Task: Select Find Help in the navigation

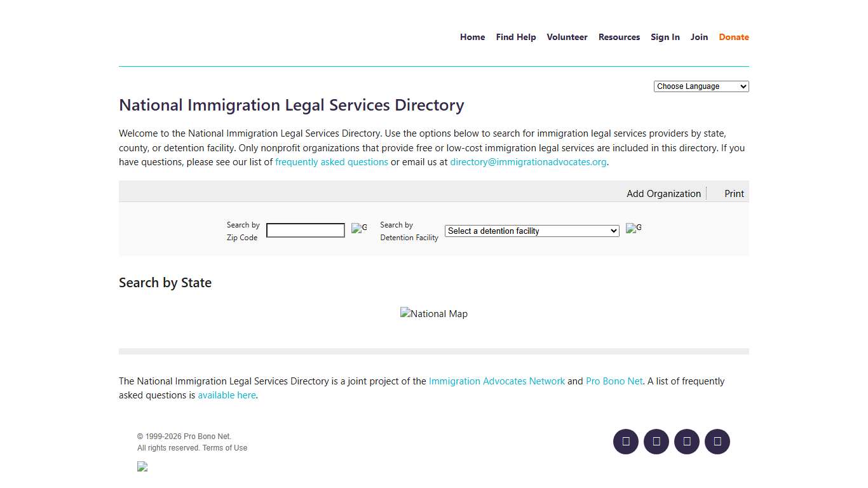Action: coord(515,37)
